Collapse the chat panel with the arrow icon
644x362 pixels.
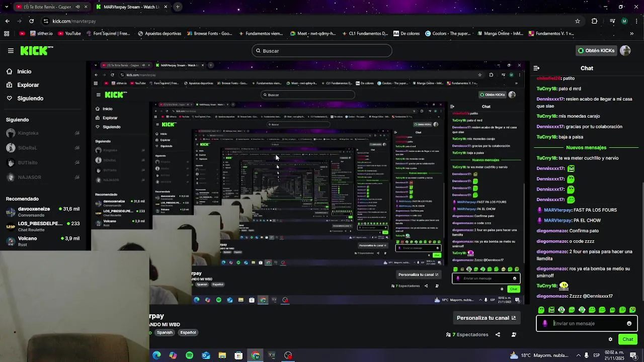pos(536,68)
